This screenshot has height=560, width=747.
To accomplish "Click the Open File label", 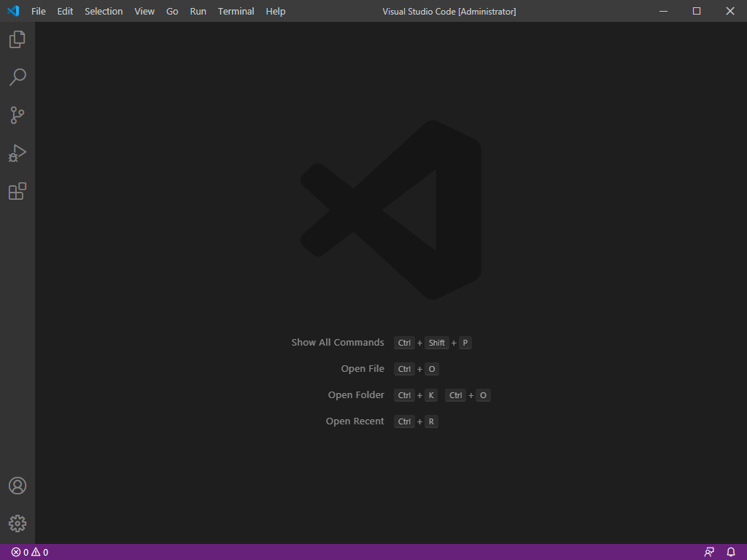I will point(363,368).
